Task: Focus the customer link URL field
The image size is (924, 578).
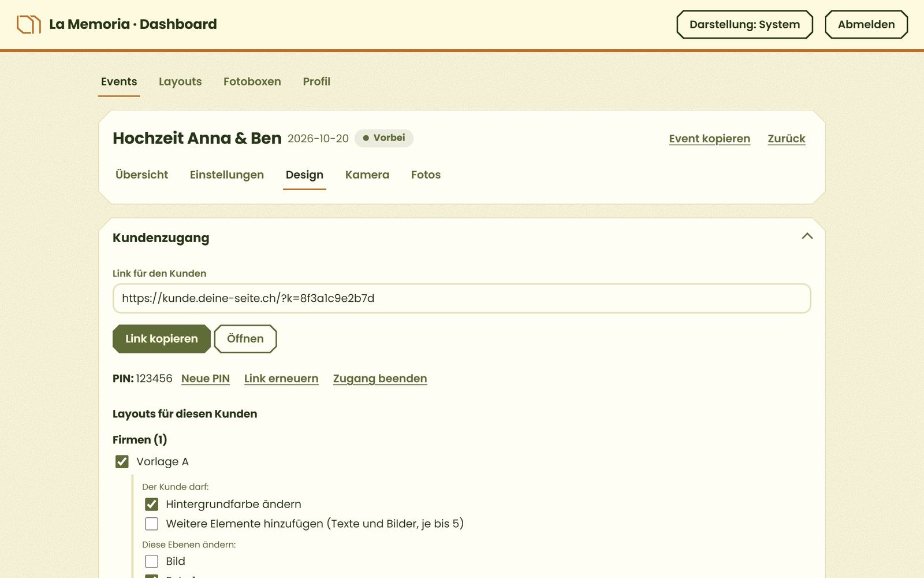Action: point(462,298)
